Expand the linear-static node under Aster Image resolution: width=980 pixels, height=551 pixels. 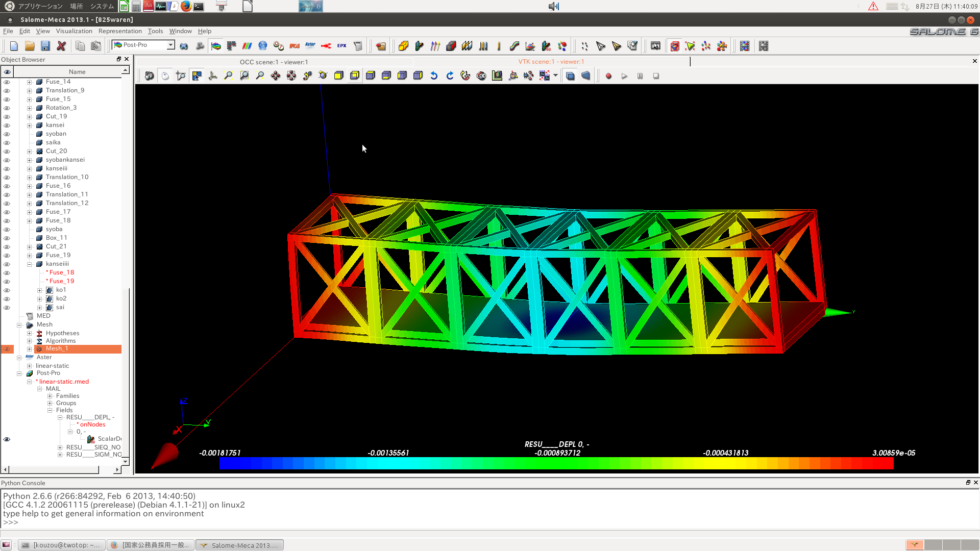pyautogui.click(x=29, y=366)
